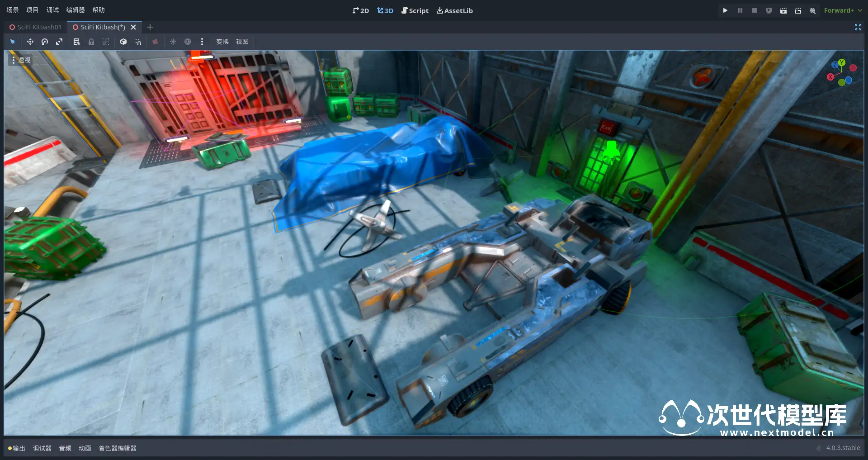Toggle use local space cube icon
Image resolution: width=868 pixels, height=460 pixels.
pyautogui.click(x=123, y=42)
